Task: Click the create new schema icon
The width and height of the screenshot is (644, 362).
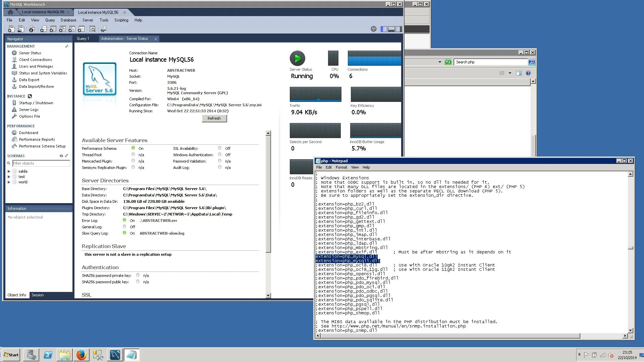Action: pyautogui.click(x=44, y=29)
